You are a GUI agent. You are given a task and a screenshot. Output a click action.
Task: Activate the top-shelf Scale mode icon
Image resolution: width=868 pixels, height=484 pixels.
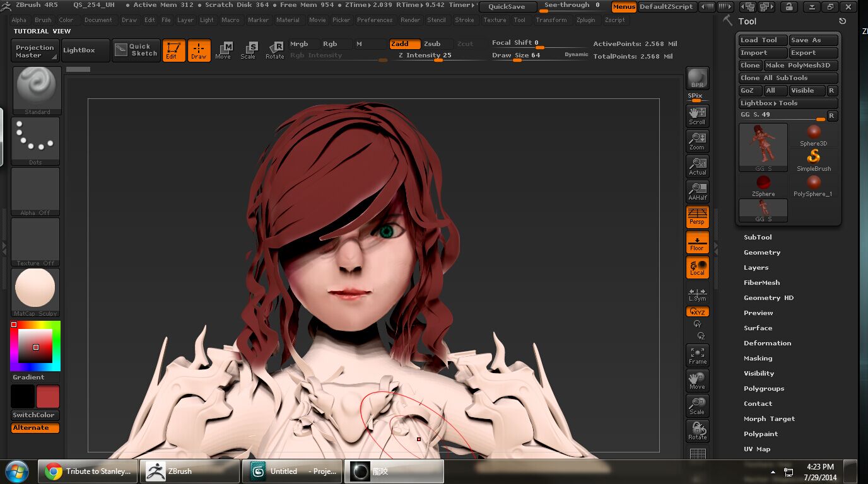(x=249, y=50)
